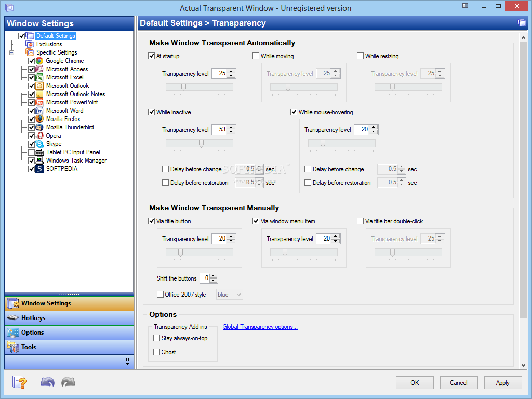532x399 pixels.
Task: Click the undo arrow icon at bottom
Action: tap(47, 382)
